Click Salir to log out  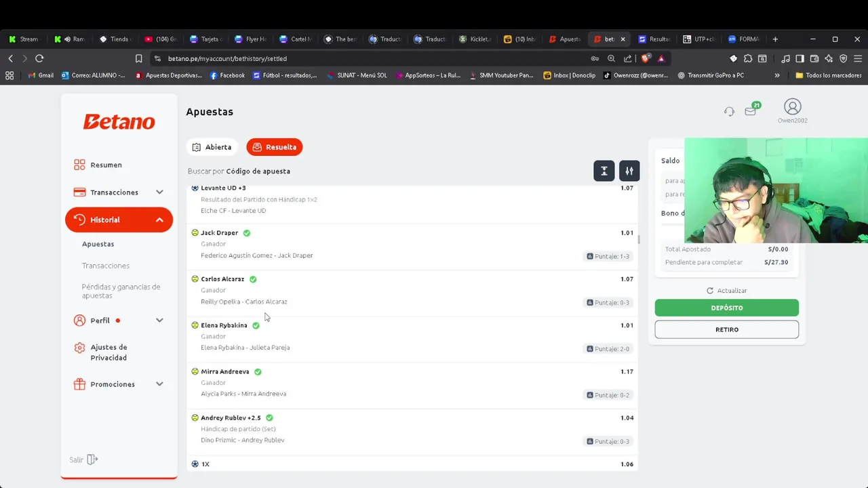click(x=83, y=460)
